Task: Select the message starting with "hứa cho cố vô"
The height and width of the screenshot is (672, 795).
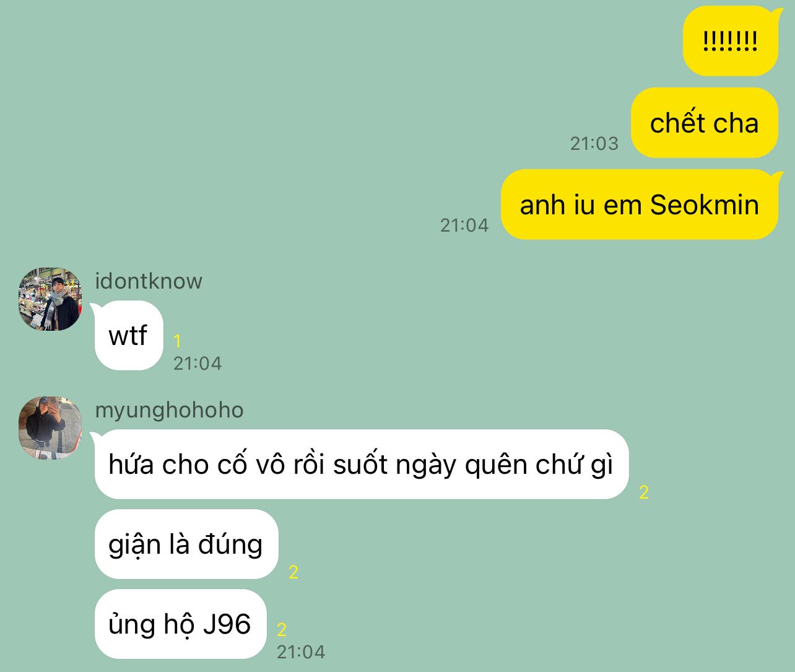Action: [x=361, y=465]
